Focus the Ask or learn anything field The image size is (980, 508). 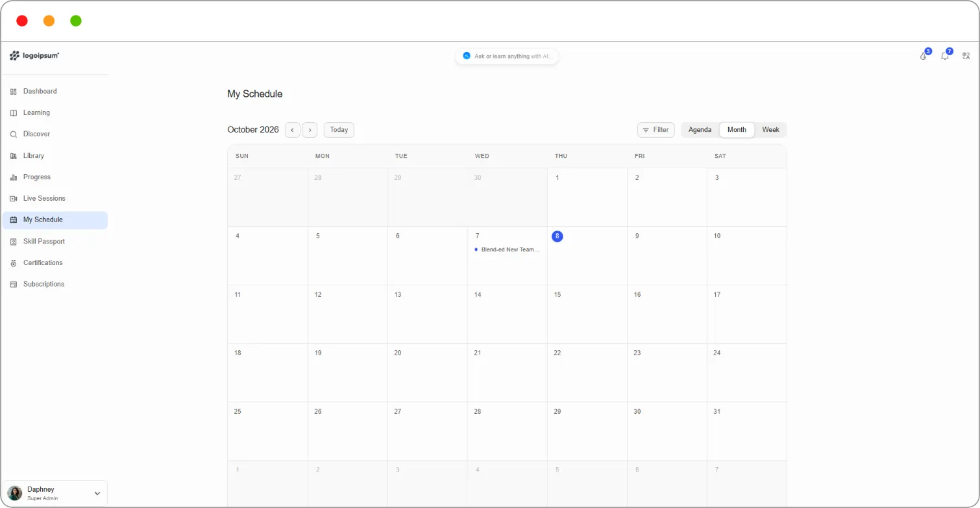[x=507, y=57]
